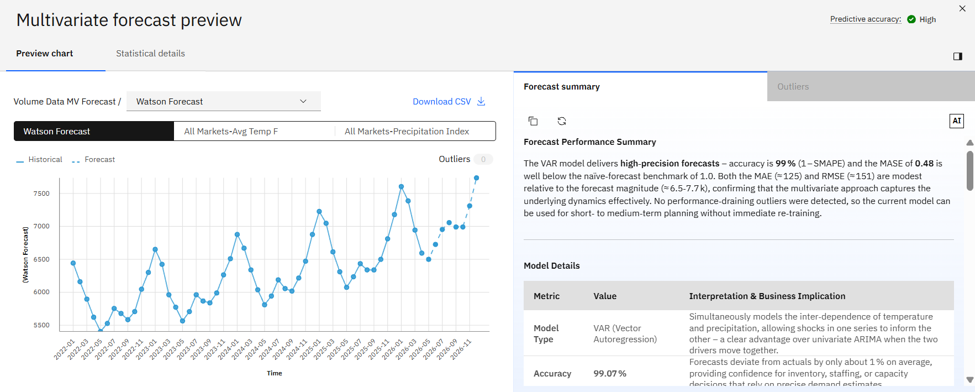Click the download arrow icon
The height and width of the screenshot is (392, 975).
481,101
